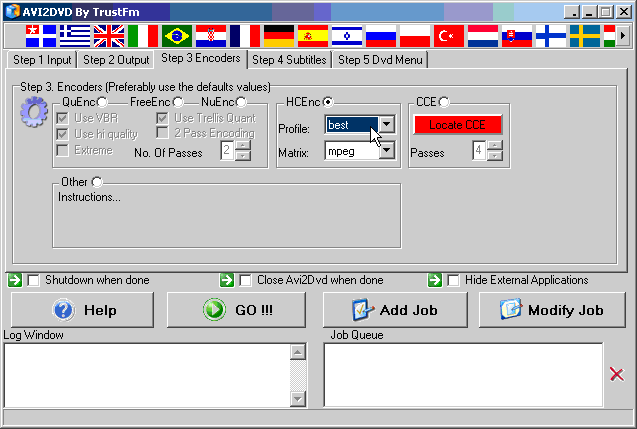
Task: Open the HCEnc Profile dropdown
Action: 387,124
